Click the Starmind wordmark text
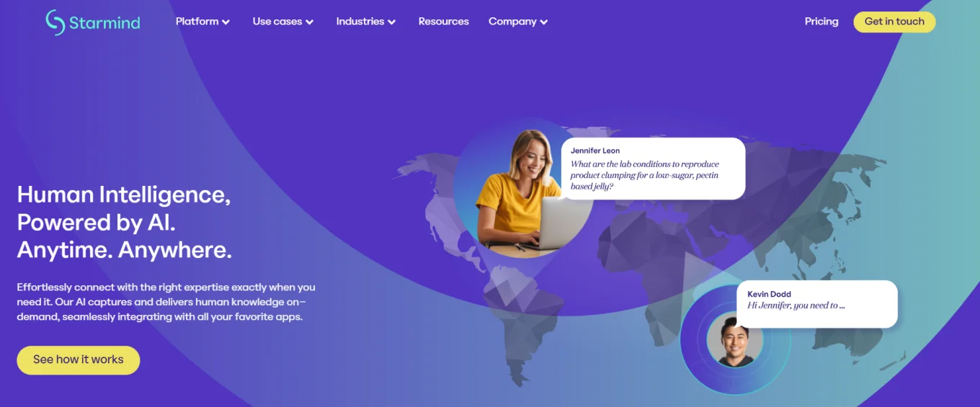Viewport: 980px width, 407px height. [x=104, y=23]
